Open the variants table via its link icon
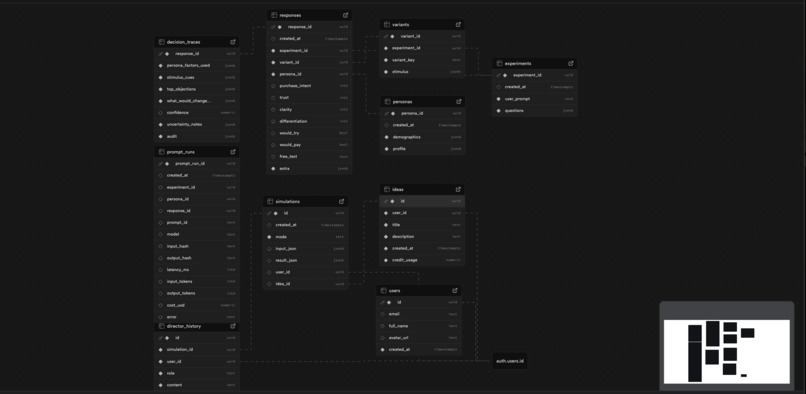 [x=458, y=24]
